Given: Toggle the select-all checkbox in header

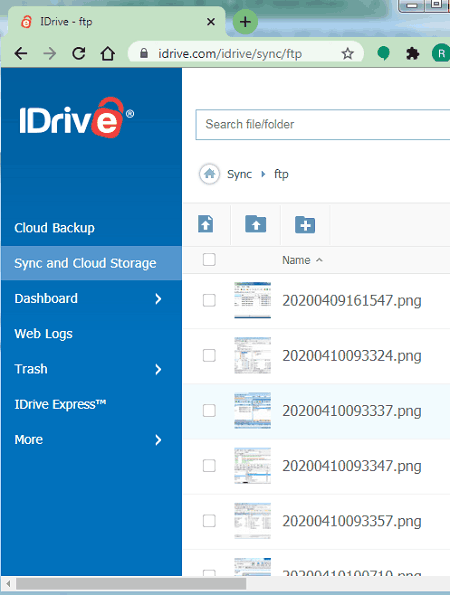Looking at the screenshot, I should click(x=209, y=260).
